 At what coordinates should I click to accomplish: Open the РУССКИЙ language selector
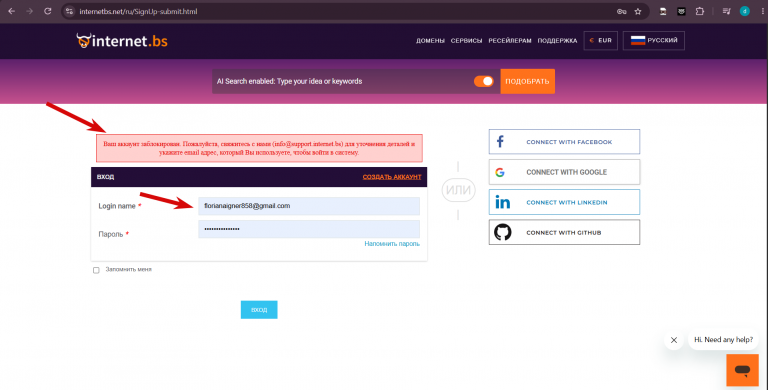654,40
